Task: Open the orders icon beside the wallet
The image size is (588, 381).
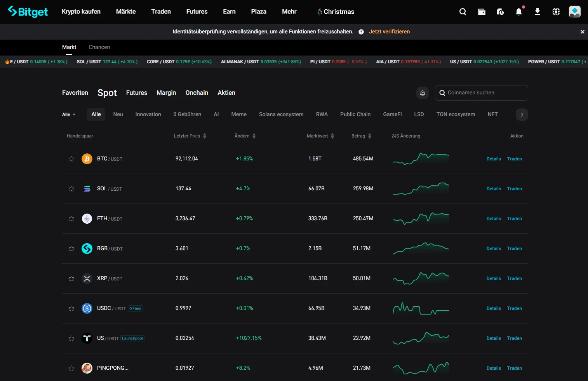Action: [500, 12]
